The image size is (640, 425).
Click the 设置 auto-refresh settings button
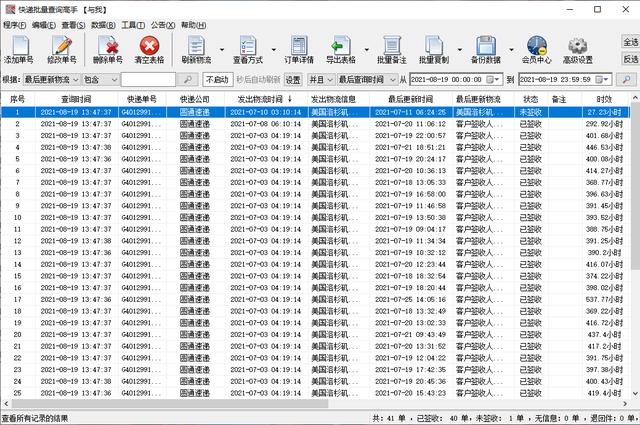point(293,79)
